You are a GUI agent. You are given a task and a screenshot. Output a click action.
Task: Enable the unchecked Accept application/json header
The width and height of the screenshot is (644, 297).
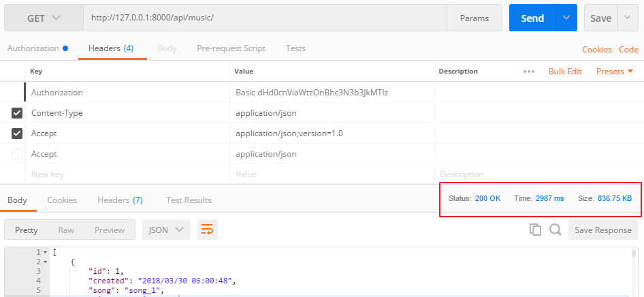pyautogui.click(x=17, y=154)
